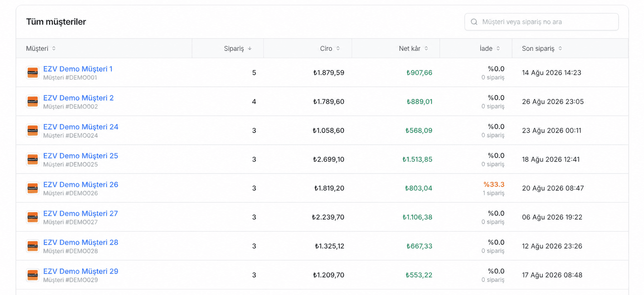Toggle Sipariş column sort arrow
Viewport: 644px width, 295px height.
250,48
